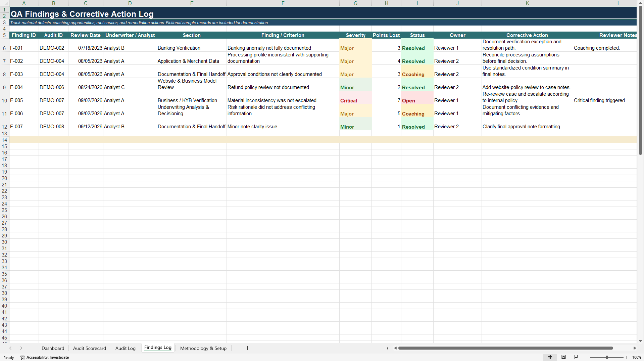The width and height of the screenshot is (644, 361).
Task: Open Accessibility: Investigate status indicator
Action: coord(45,357)
